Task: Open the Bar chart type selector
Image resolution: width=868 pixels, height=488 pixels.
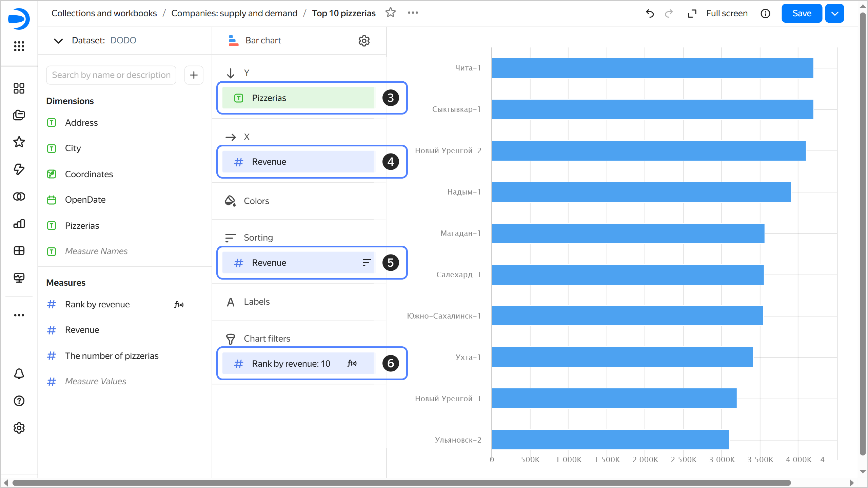Action: tap(263, 41)
